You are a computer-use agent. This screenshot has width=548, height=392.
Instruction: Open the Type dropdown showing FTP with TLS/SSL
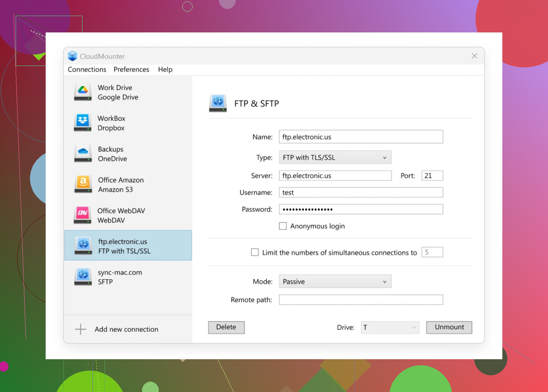[x=335, y=158]
